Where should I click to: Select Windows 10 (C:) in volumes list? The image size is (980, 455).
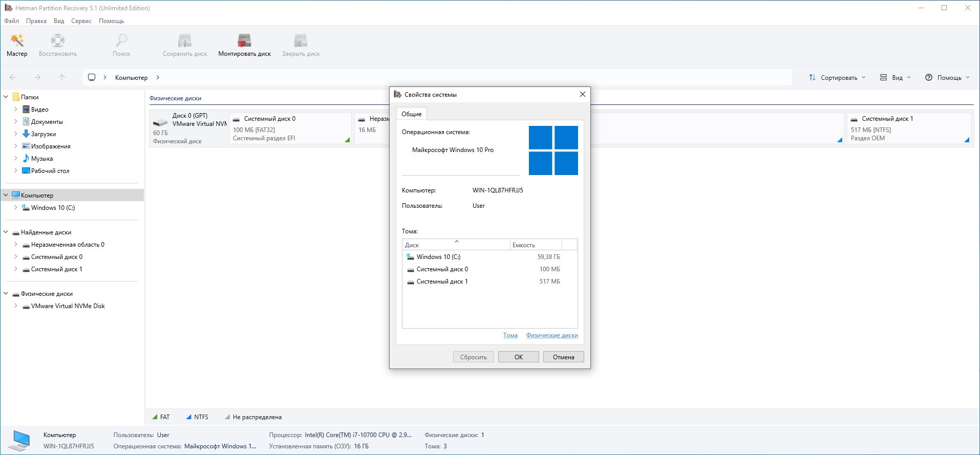[438, 257]
